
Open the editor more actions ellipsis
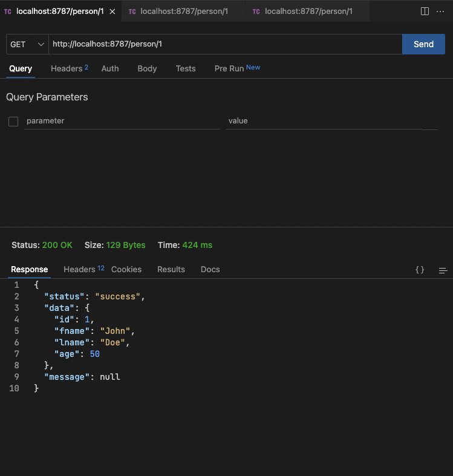point(440,11)
